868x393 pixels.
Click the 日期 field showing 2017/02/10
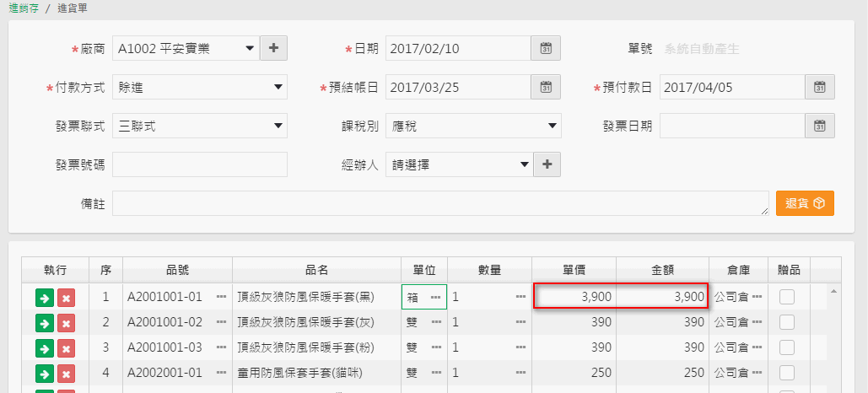tap(458, 48)
